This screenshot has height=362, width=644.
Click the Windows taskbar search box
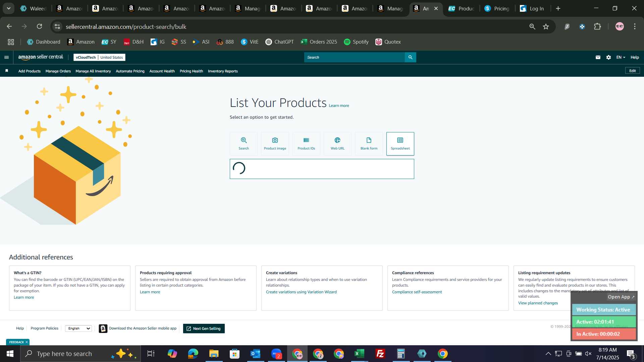(x=80, y=354)
